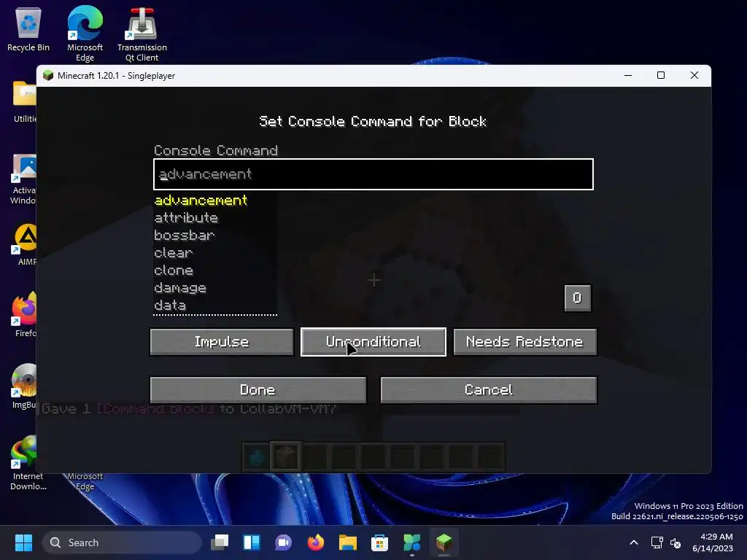Open the network status tray icon
Image resolution: width=747 pixels, height=560 pixels.
657,542
